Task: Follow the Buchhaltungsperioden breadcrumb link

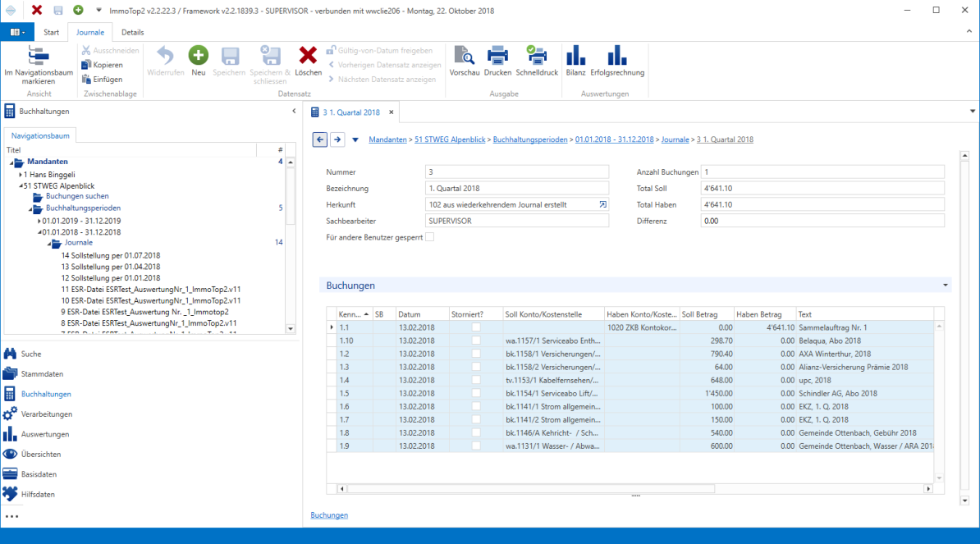Action: coord(530,139)
